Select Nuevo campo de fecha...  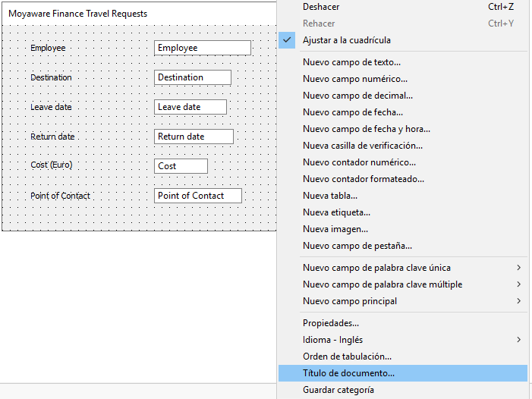tap(403, 112)
